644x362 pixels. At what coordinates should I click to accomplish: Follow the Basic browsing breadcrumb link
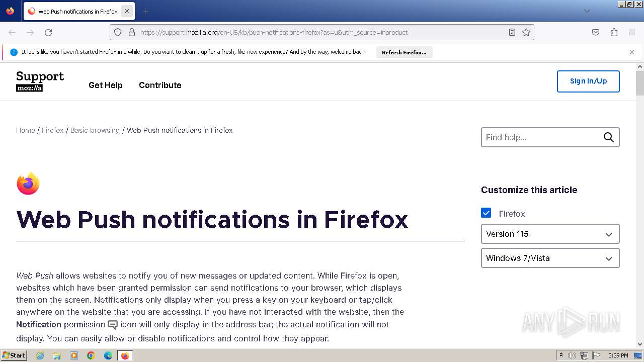(95, 130)
